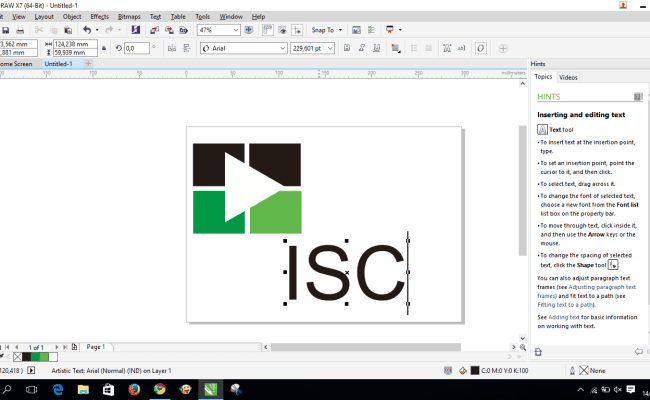Open the font size 229,601 pt dropdown
The image size is (650, 400).
[x=330, y=48]
